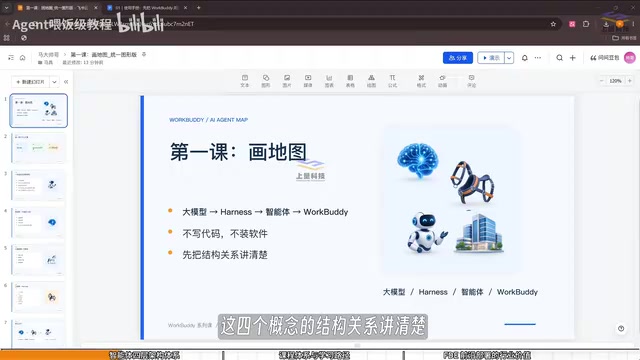Click the 分享 share button
The image size is (640, 360).
tap(458, 58)
